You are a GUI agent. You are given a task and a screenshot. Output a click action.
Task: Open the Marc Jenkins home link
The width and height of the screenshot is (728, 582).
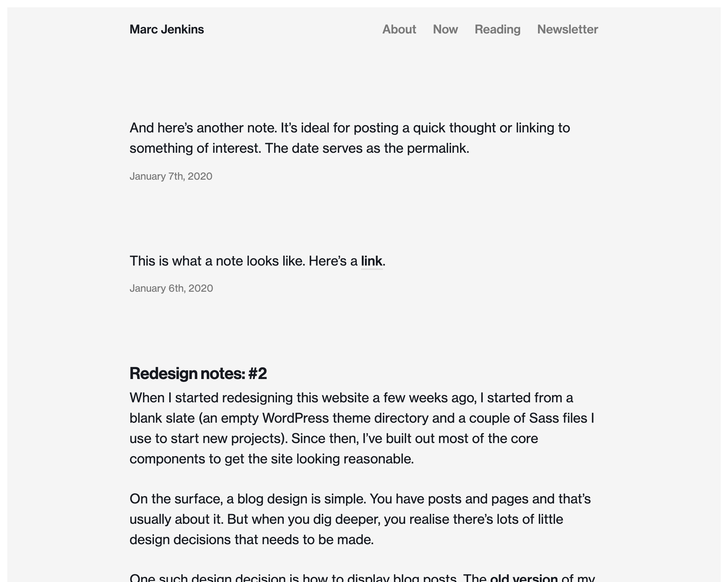pyautogui.click(x=166, y=29)
